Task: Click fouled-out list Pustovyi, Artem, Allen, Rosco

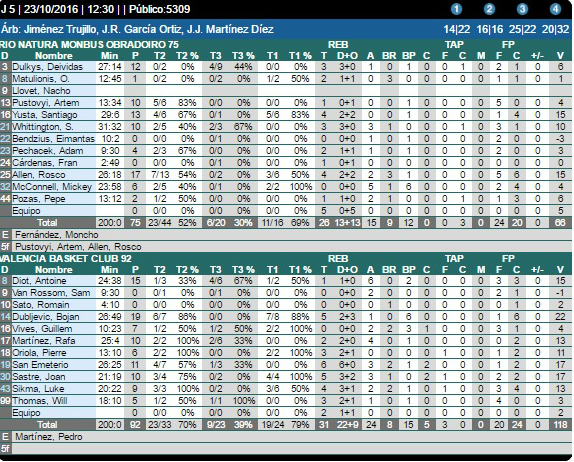Action: pos(78,247)
